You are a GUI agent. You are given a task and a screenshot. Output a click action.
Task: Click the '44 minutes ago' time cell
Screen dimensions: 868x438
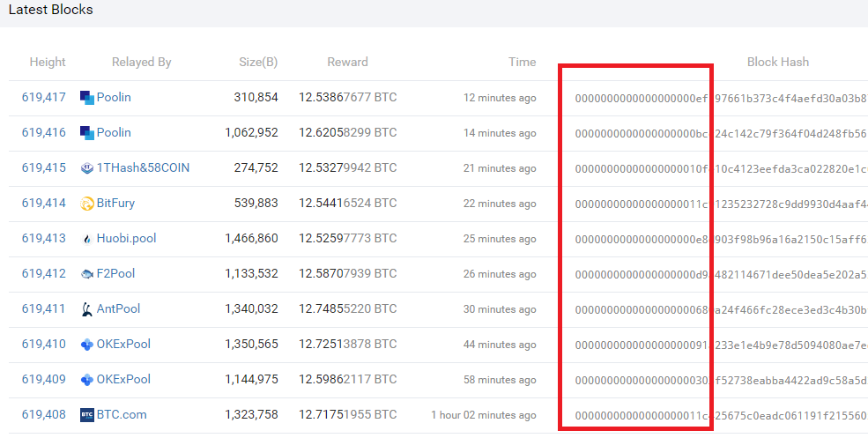[x=500, y=345]
